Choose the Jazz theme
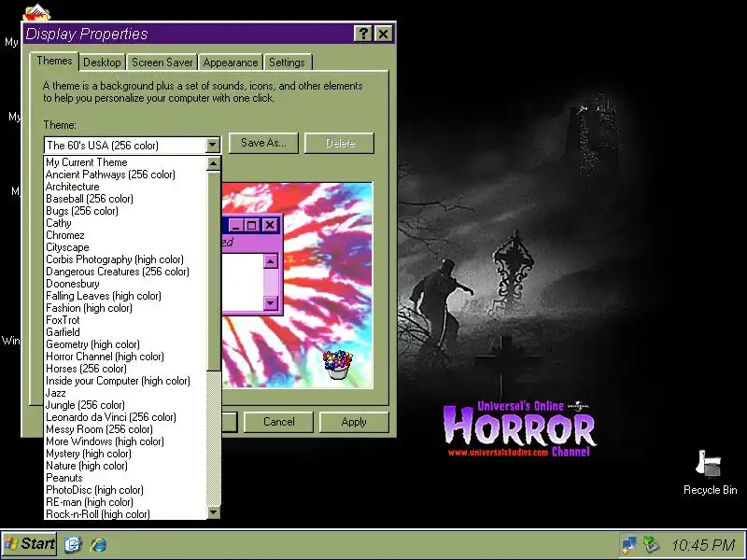747x560 pixels. click(125, 393)
